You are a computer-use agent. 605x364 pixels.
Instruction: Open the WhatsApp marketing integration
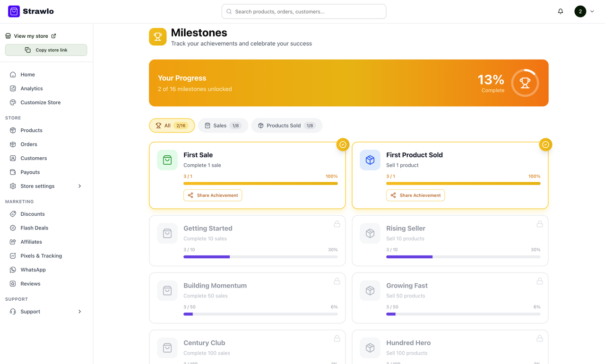coord(34,269)
